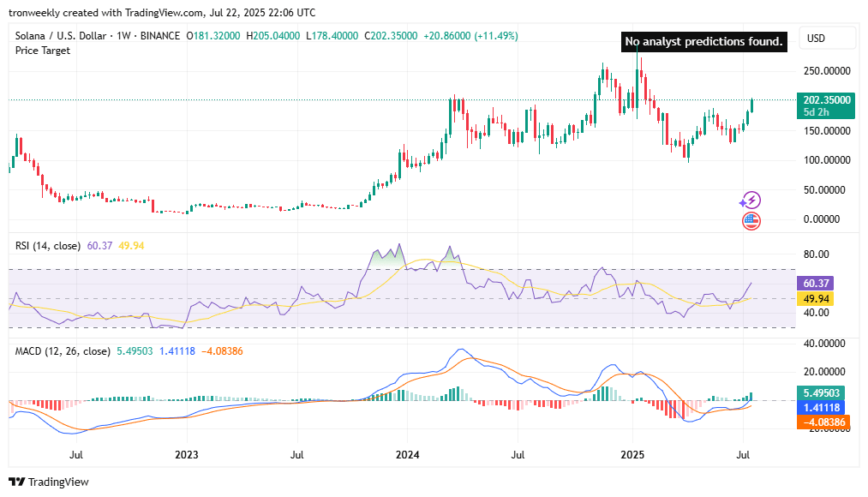The image size is (868, 497).
Task: Click the 80.00 RSI axis label
Action: pyautogui.click(x=816, y=254)
